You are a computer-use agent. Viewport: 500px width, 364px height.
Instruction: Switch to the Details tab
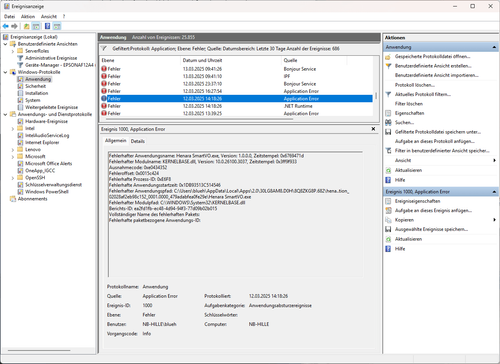tap(138, 141)
